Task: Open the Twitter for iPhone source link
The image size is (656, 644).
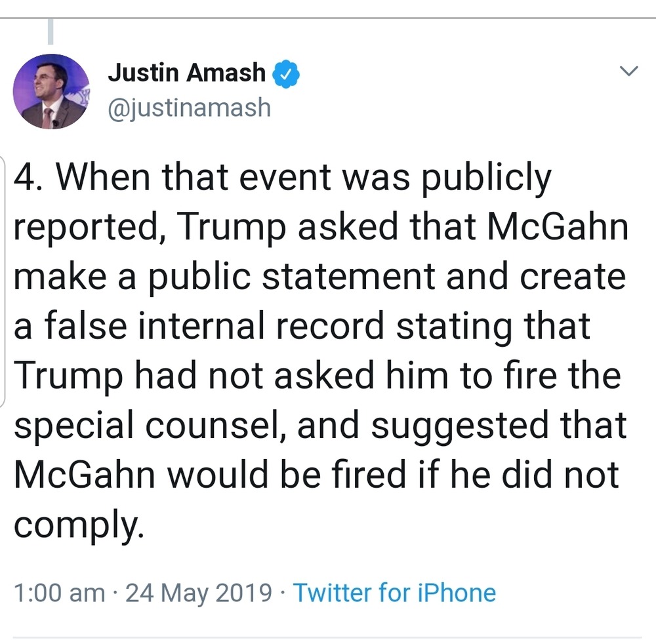Action: tap(394, 593)
